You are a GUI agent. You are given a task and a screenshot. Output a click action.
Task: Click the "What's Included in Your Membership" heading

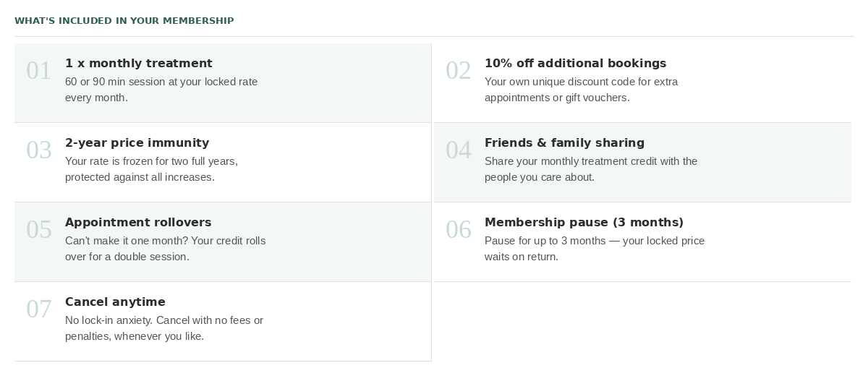124,21
